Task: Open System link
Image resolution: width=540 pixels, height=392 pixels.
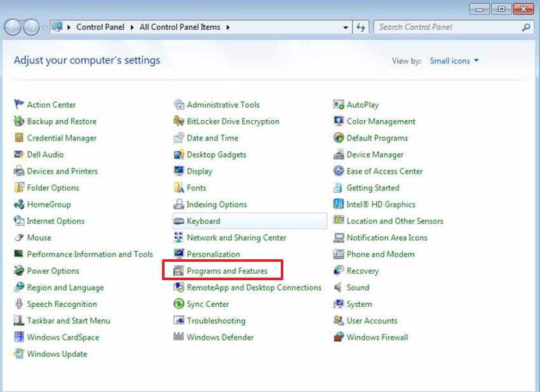Action: coord(359,304)
